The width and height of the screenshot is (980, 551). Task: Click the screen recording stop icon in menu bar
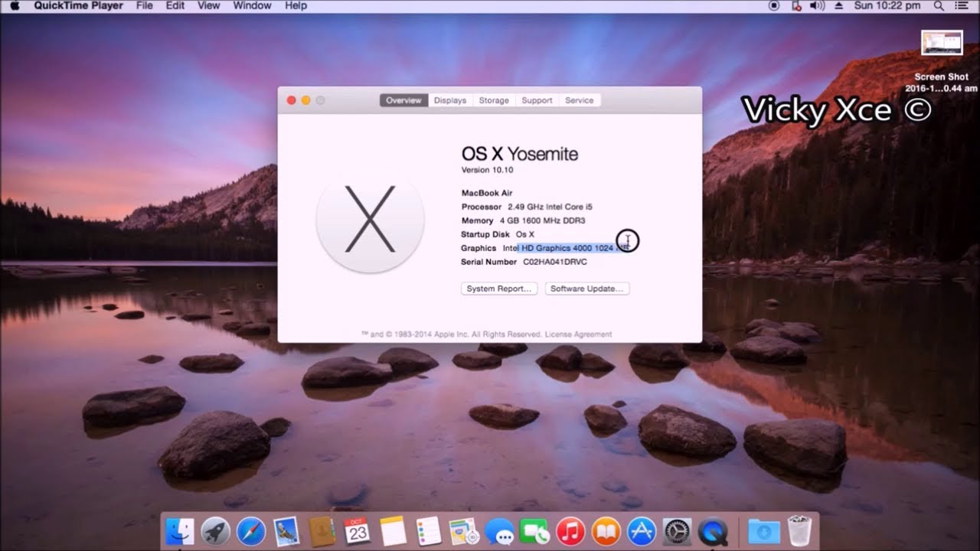(x=773, y=5)
